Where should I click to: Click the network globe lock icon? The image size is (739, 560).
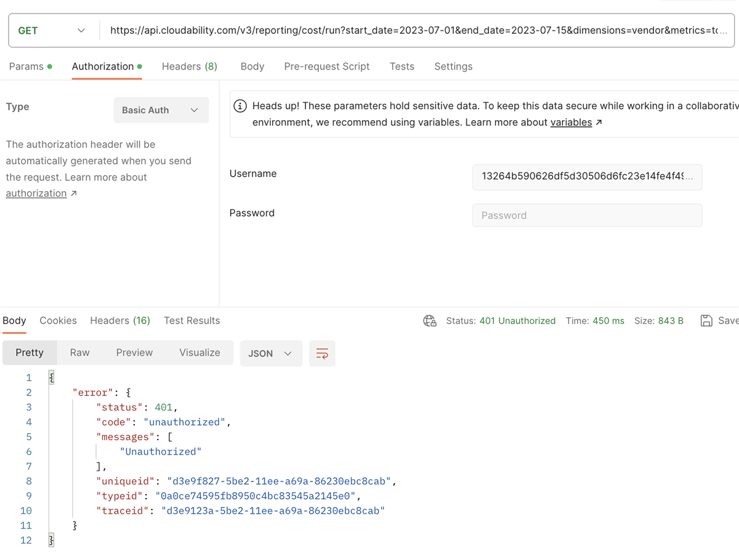[430, 321]
